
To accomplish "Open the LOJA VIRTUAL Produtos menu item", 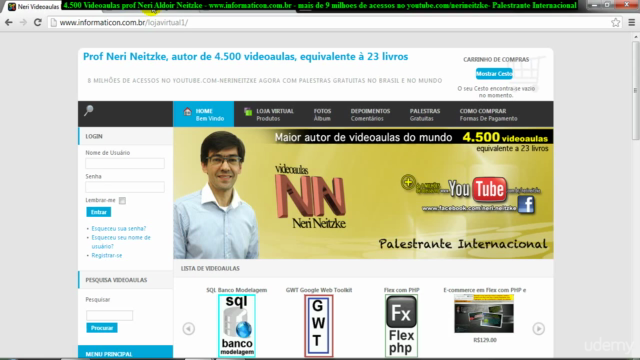I will 269,114.
